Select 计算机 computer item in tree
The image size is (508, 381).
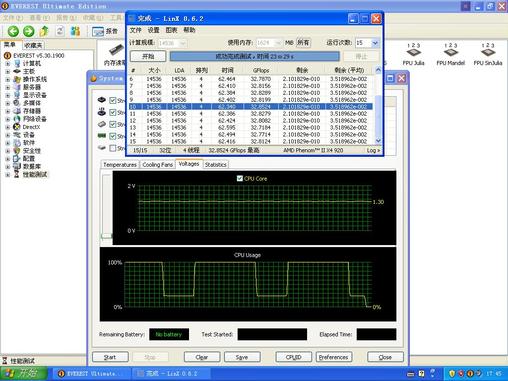(32, 63)
